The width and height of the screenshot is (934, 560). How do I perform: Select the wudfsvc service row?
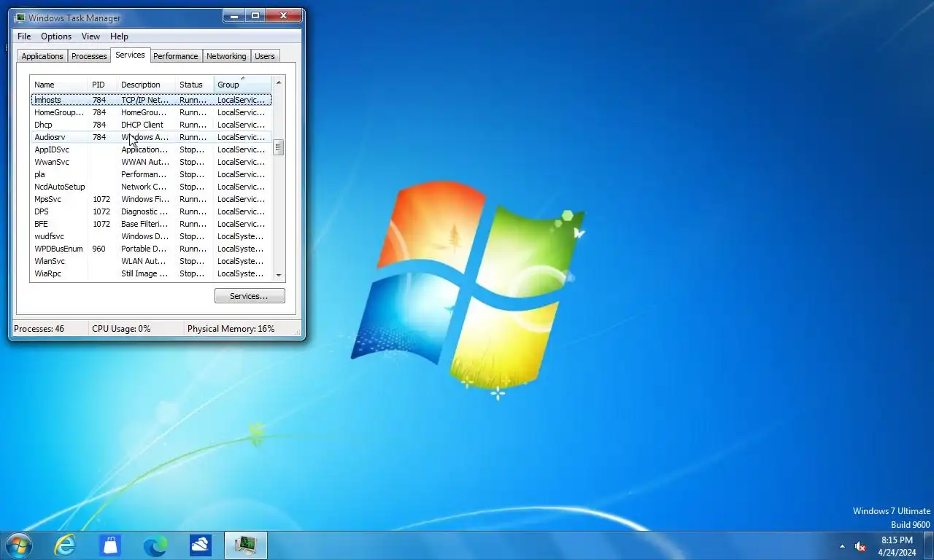pos(151,236)
